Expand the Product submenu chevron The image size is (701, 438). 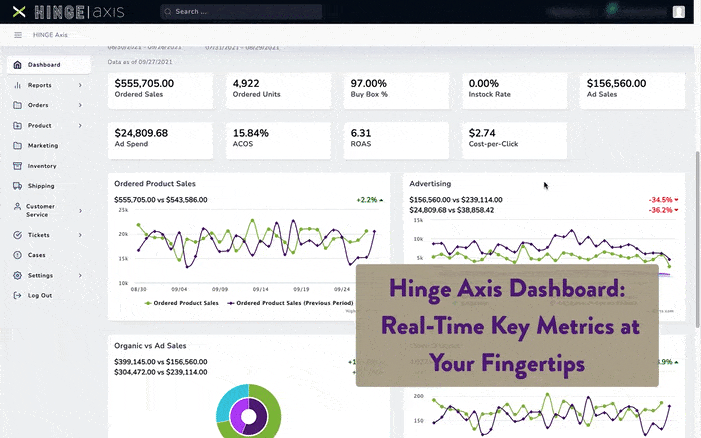coord(80,126)
